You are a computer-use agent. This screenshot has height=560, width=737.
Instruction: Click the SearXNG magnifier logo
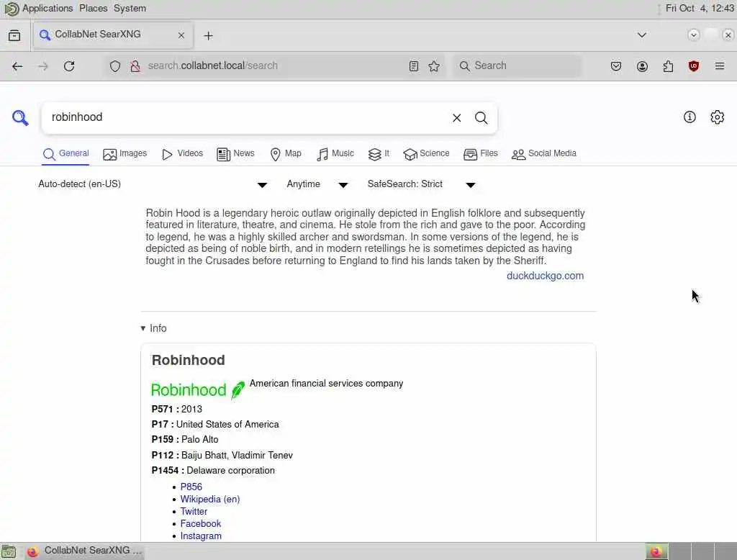point(19,117)
